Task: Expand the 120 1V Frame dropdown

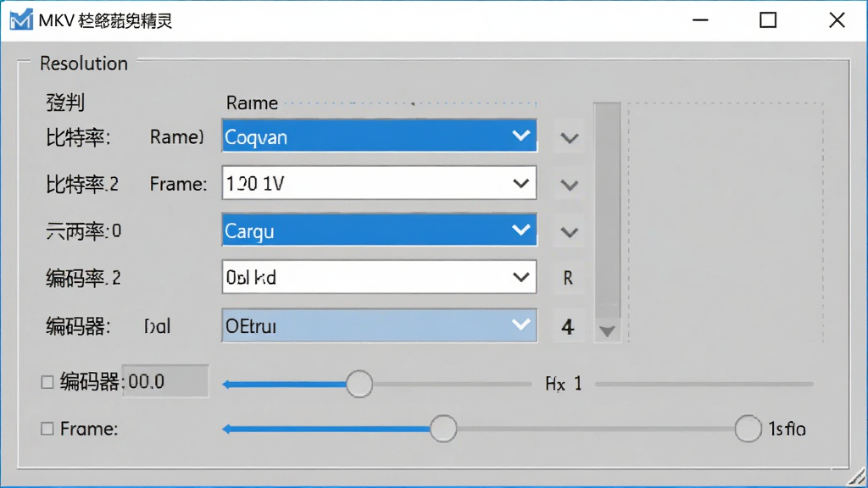Action: click(379, 183)
